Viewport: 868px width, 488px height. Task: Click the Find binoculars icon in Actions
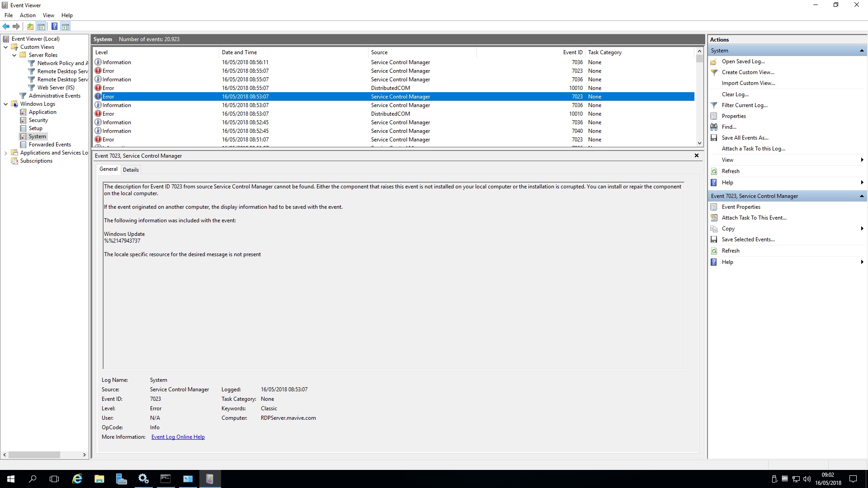click(x=714, y=127)
